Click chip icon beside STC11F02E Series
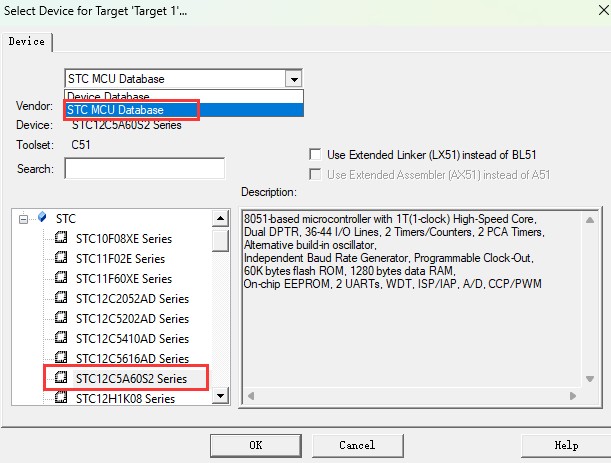 click(61, 257)
